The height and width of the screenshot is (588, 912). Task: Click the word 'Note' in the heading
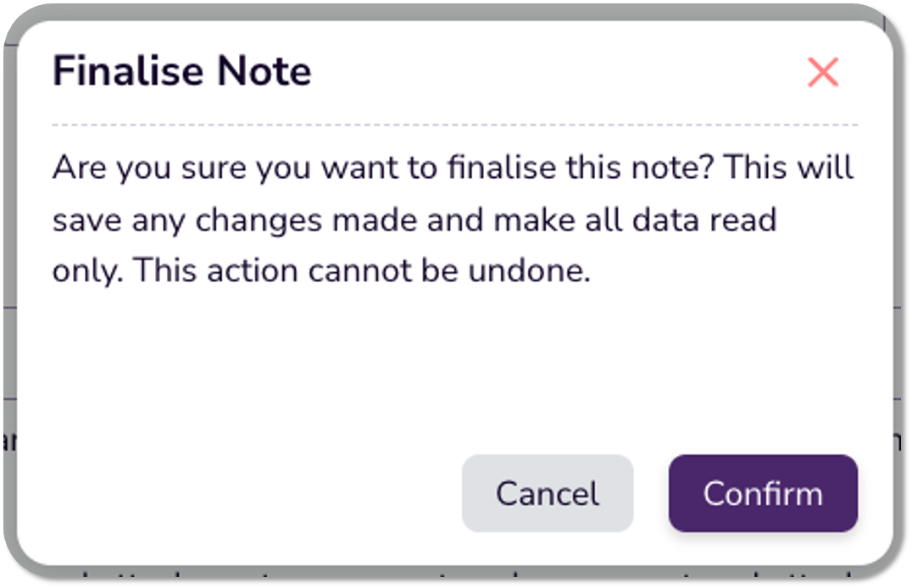click(x=264, y=71)
